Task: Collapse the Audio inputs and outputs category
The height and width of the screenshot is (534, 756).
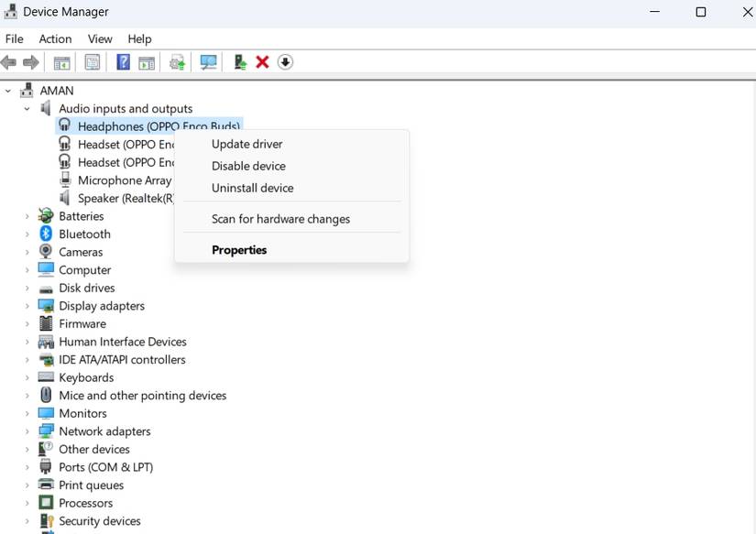Action: [x=26, y=108]
